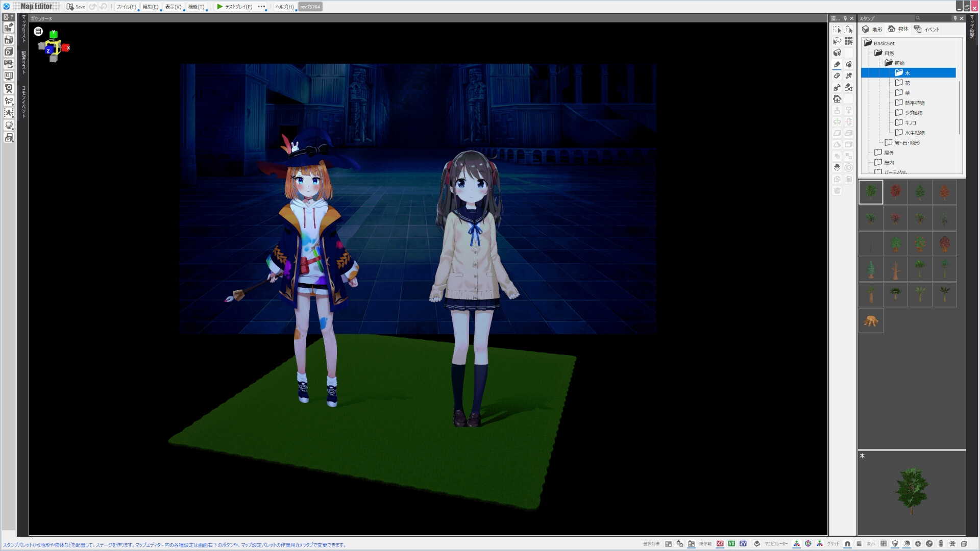Viewport: 980px width, 551px height.
Task: Collapse the 自然 folder in tree
Action: click(x=878, y=53)
